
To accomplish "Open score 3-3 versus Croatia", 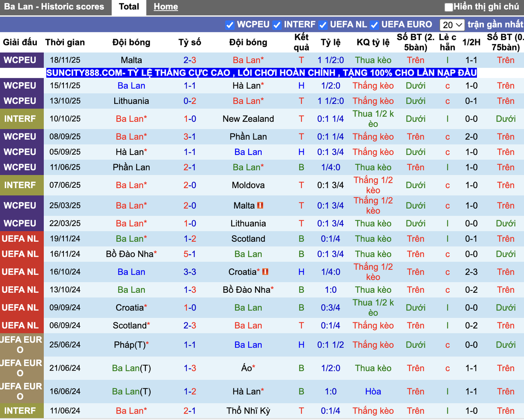I will 190,272.
